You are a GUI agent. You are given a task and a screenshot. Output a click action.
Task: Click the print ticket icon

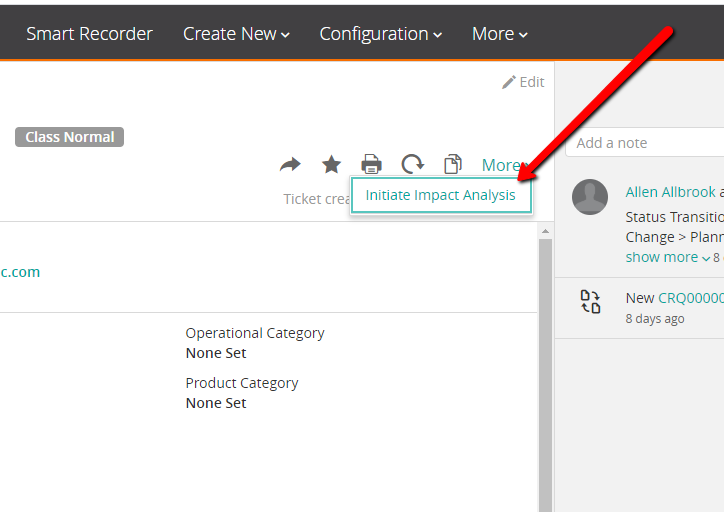pos(371,164)
